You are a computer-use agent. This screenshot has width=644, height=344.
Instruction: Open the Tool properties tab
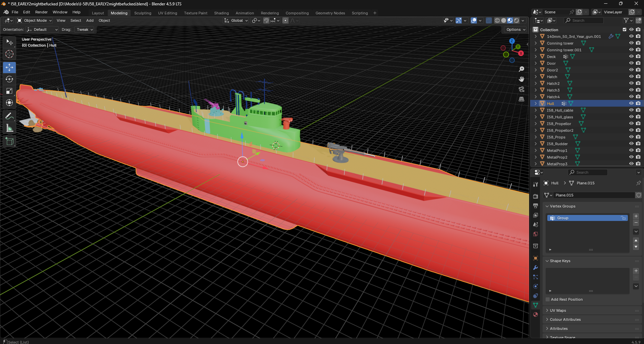coord(536,184)
